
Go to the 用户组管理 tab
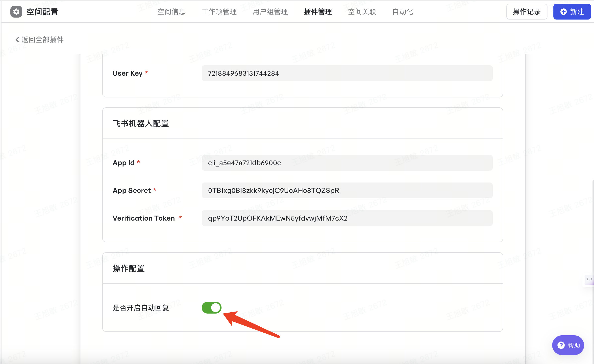click(x=270, y=12)
